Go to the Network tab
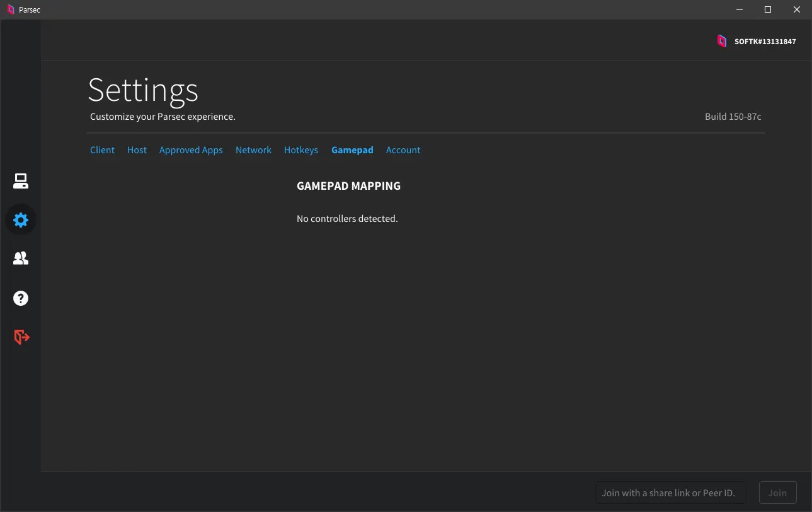The image size is (812, 512). (253, 150)
